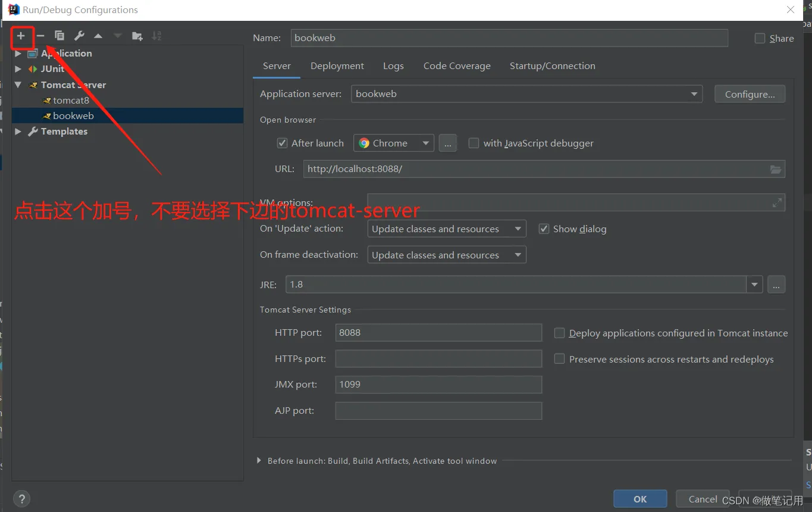The height and width of the screenshot is (512, 812).
Task: Confirm with the OK button
Action: coord(640,499)
